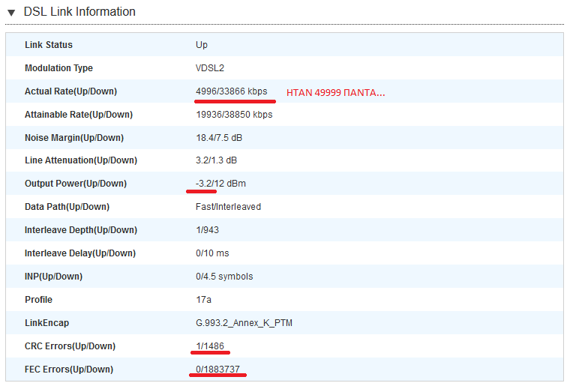Screen dimensions: 573x392
Task: Select the 19936/38850 kbps value
Action: click(x=234, y=115)
